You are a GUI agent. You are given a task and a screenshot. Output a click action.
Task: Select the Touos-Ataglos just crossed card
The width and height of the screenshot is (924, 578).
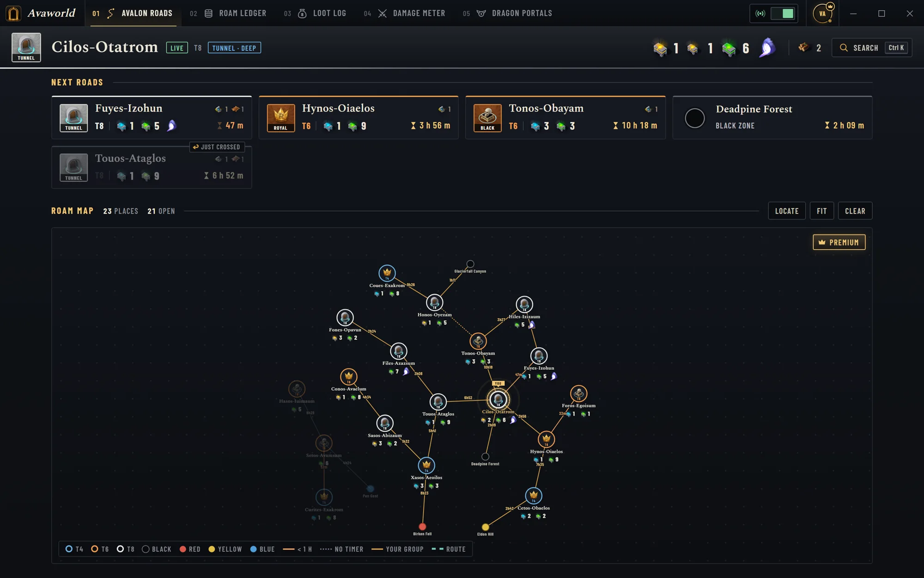pos(152,167)
